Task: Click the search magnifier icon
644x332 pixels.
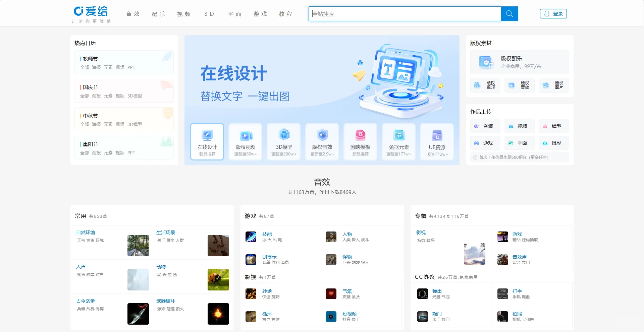Action: click(509, 14)
